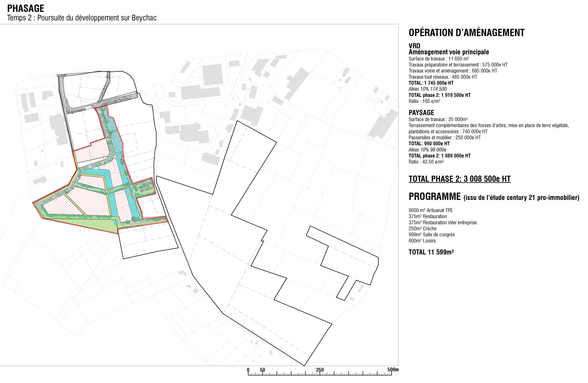Click the '9000 m² Artisanat TPE' item
Screen dimensions: 588x383
pos(431,211)
